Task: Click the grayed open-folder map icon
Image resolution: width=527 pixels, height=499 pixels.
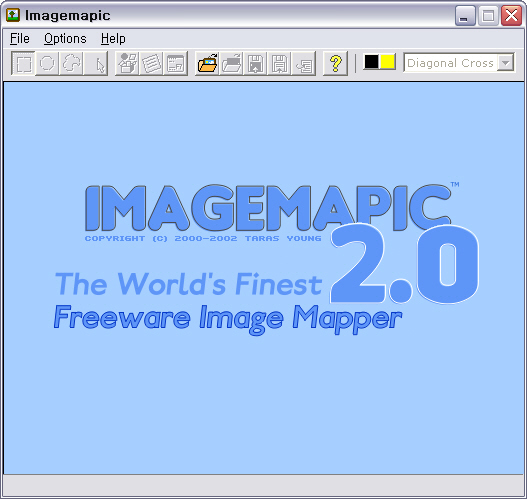Action: pyautogui.click(x=231, y=63)
